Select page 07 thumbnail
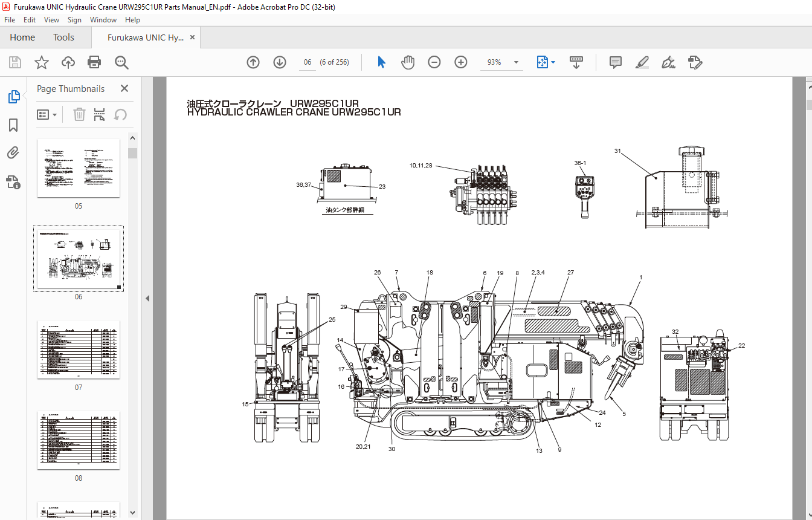This screenshot has width=812, height=520. [79, 349]
